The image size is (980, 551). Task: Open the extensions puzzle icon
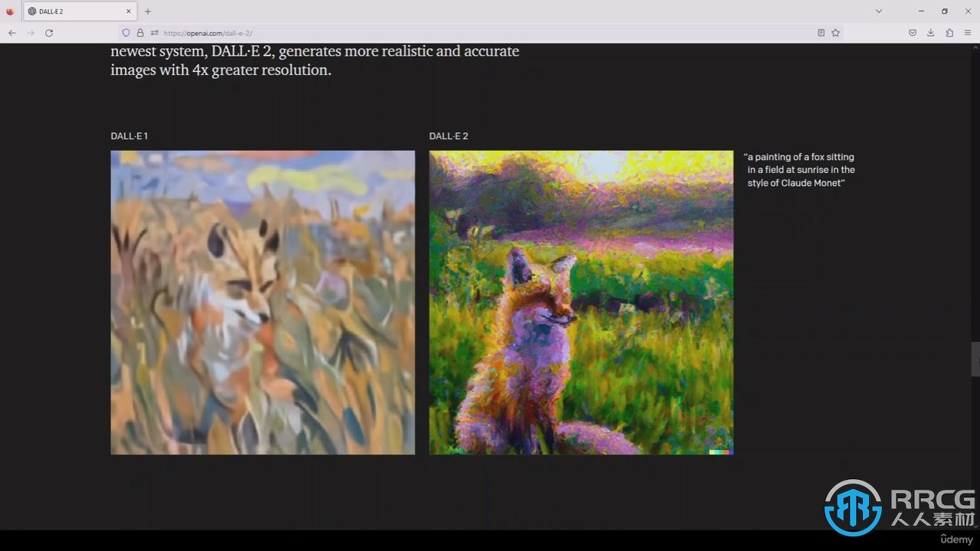949,33
